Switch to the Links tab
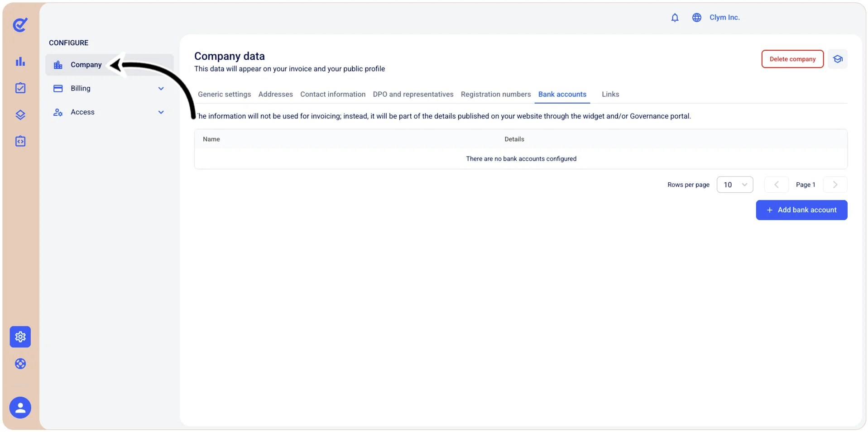This screenshot has width=868, height=432. pos(610,95)
